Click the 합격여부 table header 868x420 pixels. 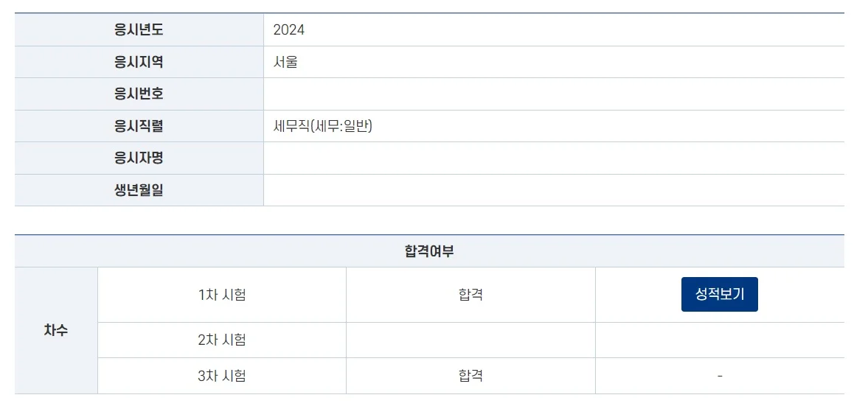coord(429,251)
